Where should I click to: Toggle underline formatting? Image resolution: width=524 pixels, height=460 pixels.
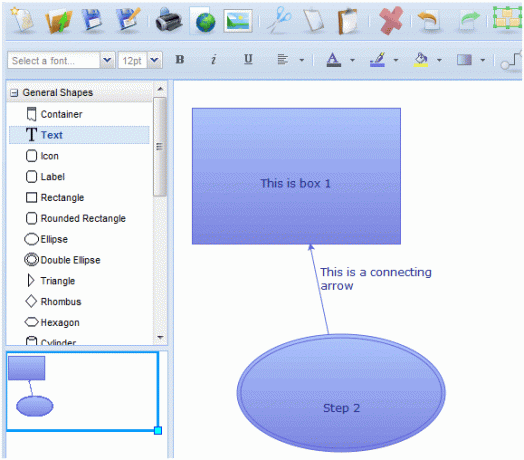[x=248, y=60]
